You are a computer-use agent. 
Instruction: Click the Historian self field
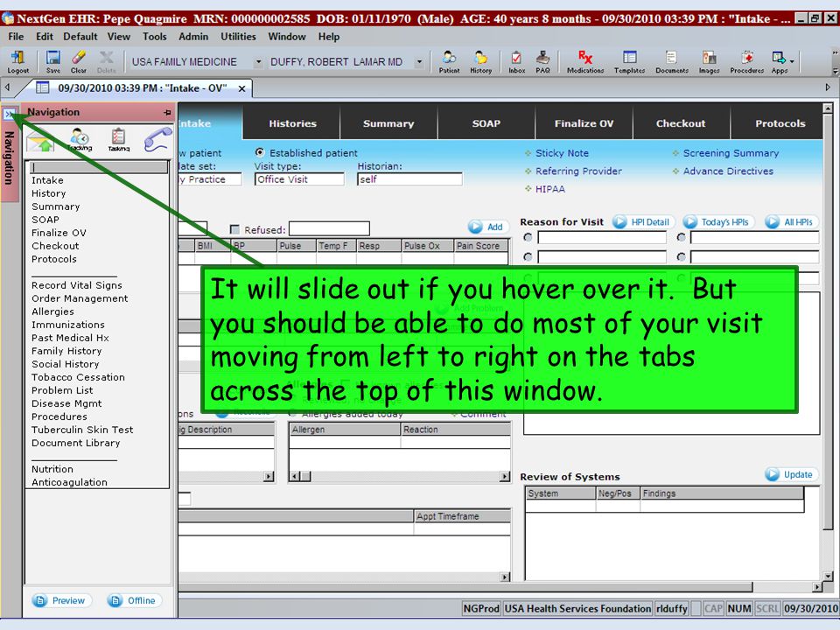pyautogui.click(x=409, y=179)
